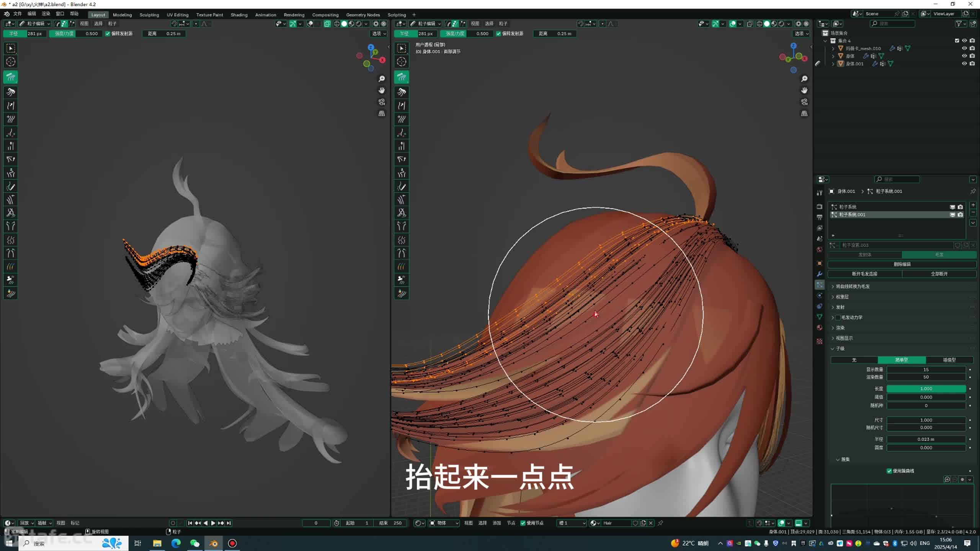
Task: Hide the 身体.001 object in outliner
Action: (x=964, y=64)
